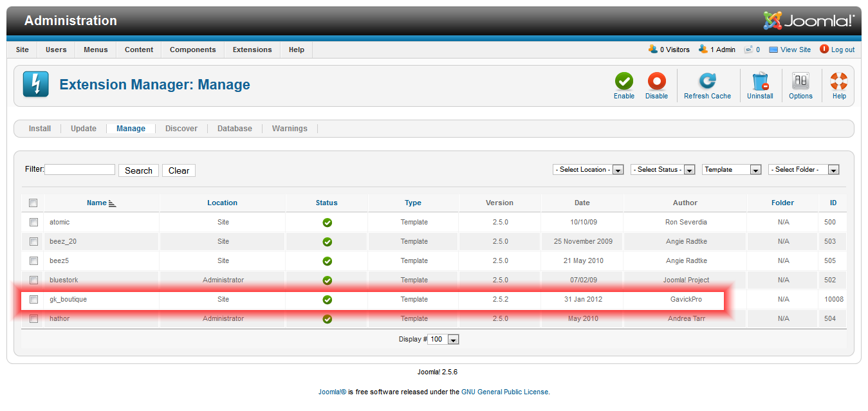Screen dimensions: 868x411
Task: Click the Name column sort arrow icon
Action: [113, 203]
